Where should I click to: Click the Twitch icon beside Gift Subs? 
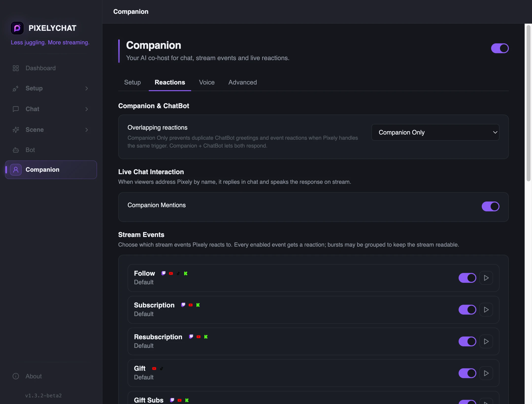[172, 400]
